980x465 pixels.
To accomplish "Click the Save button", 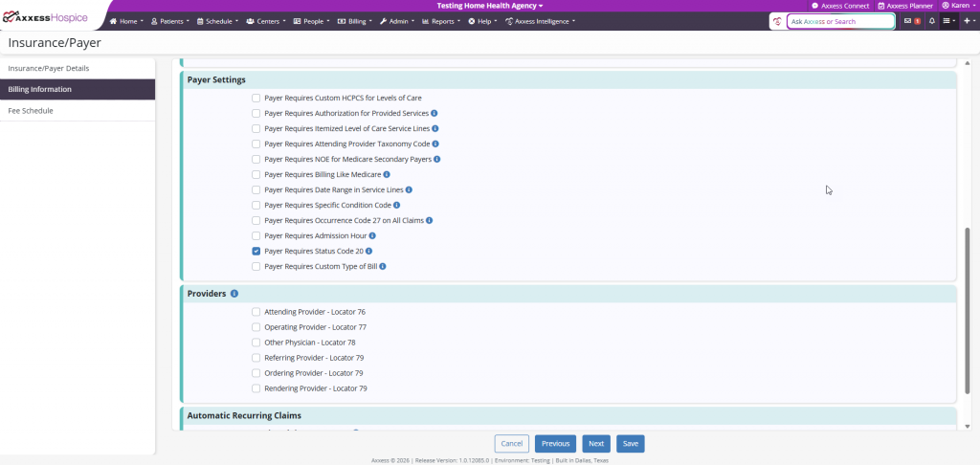I will (630, 443).
